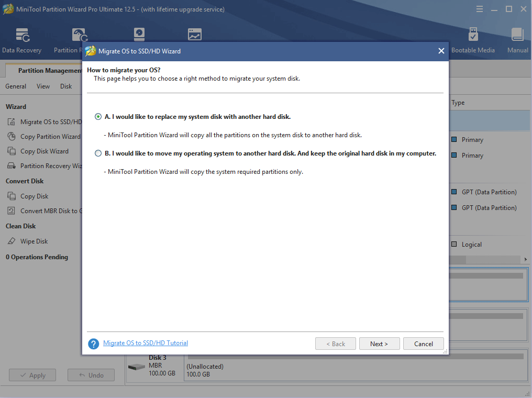Select option B move operating system only
The image size is (532, 398).
(98, 153)
